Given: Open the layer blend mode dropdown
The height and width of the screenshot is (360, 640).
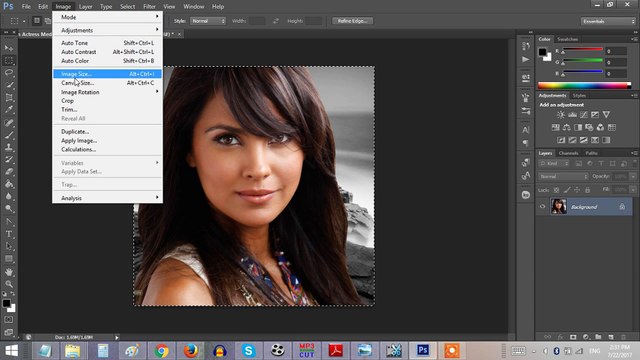Looking at the screenshot, I should (x=563, y=176).
